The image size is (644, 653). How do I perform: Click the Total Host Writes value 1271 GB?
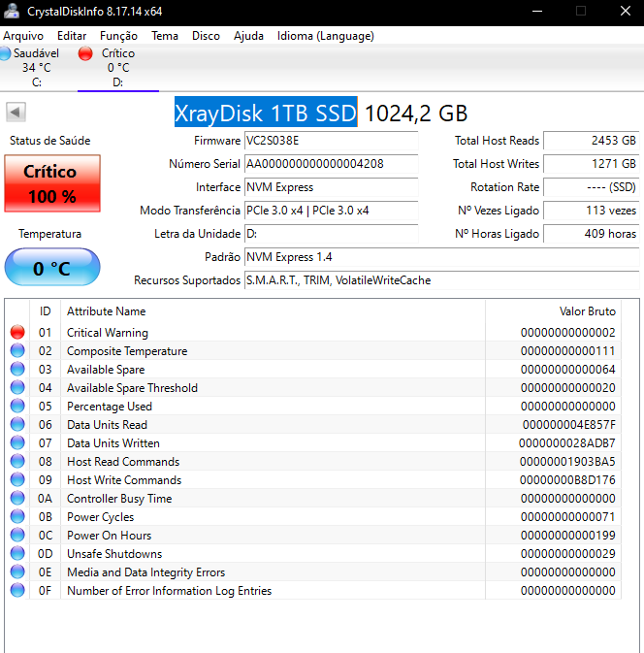pyautogui.click(x=592, y=164)
